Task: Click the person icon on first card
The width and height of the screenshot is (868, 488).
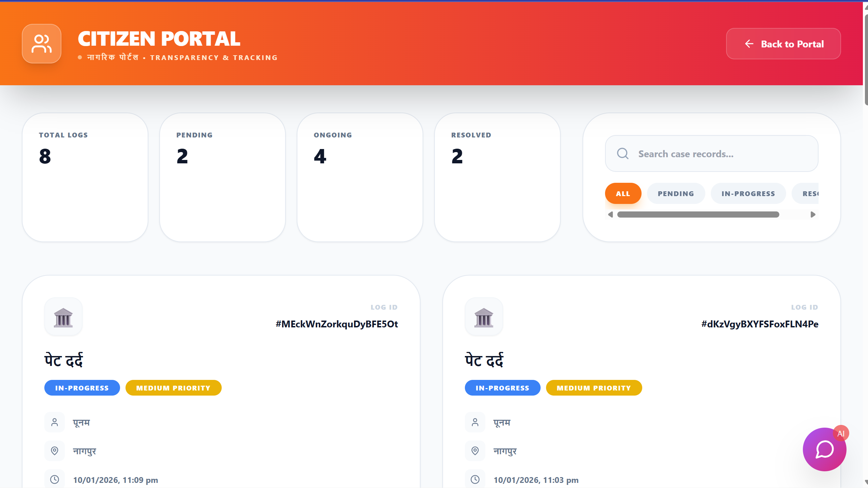Action: tap(55, 423)
